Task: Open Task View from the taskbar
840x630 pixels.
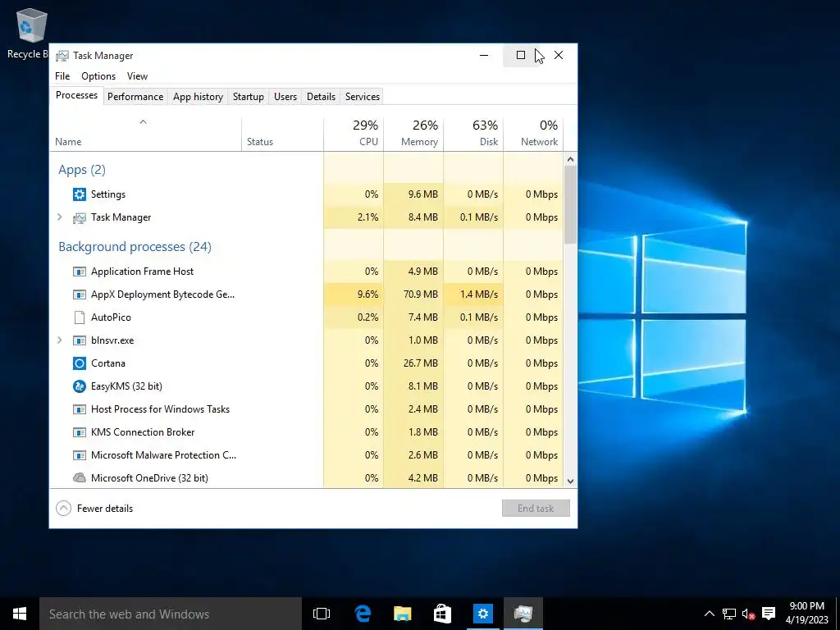Action: [322, 614]
